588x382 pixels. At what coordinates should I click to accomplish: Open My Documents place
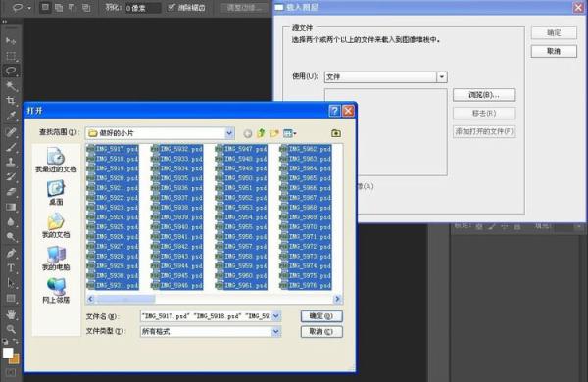56,225
